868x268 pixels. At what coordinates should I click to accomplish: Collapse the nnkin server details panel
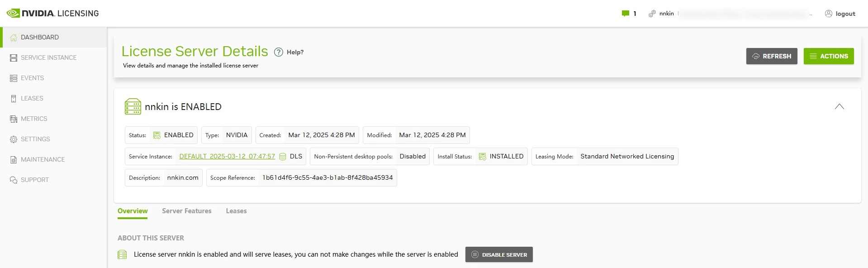click(x=839, y=107)
